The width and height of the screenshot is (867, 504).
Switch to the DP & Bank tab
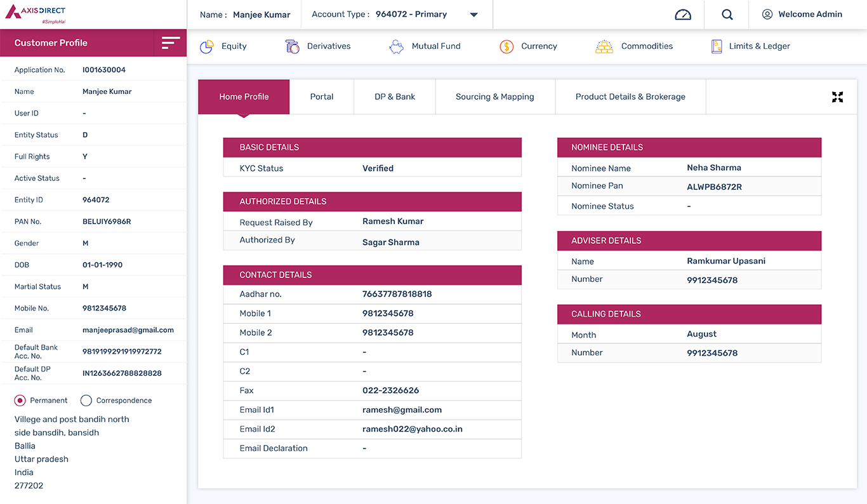395,97
